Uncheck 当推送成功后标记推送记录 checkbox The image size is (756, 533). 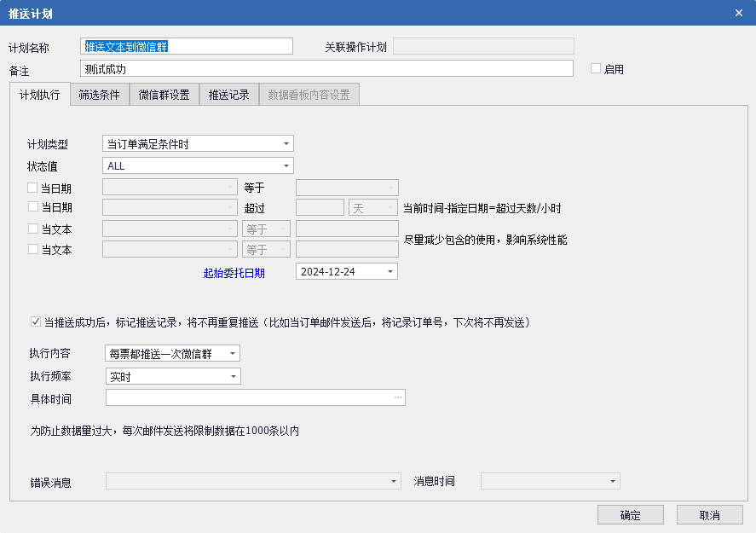coord(35,322)
